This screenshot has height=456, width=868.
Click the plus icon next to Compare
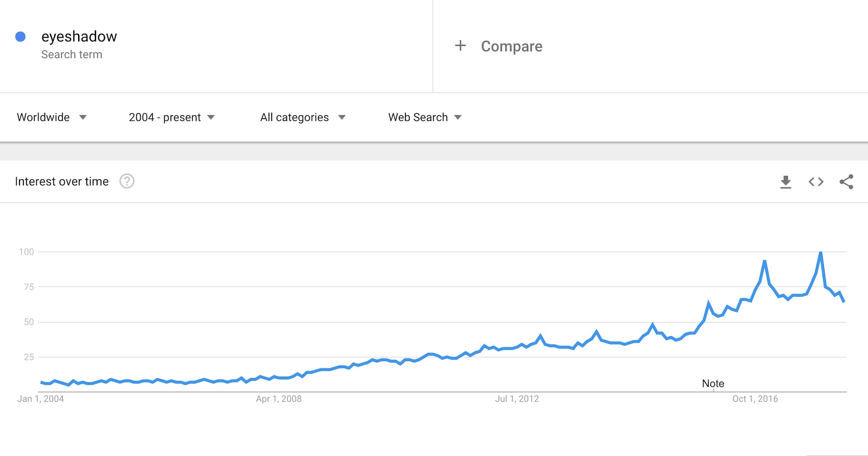(460, 46)
